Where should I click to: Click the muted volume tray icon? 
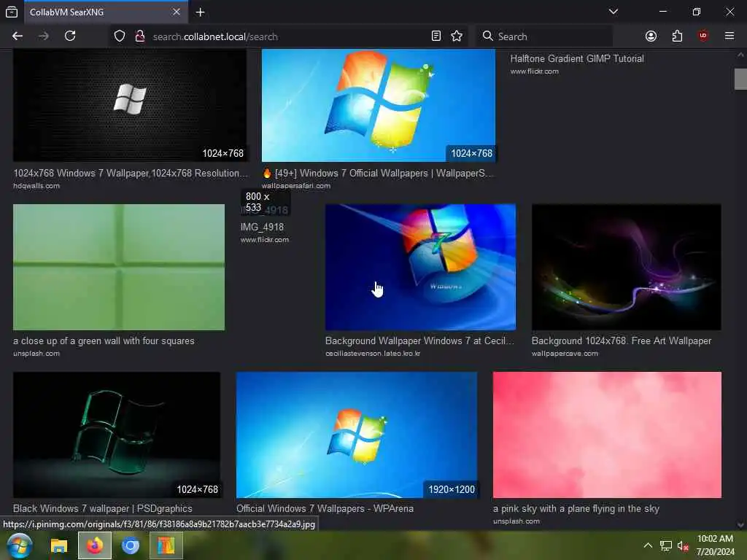[683, 545]
